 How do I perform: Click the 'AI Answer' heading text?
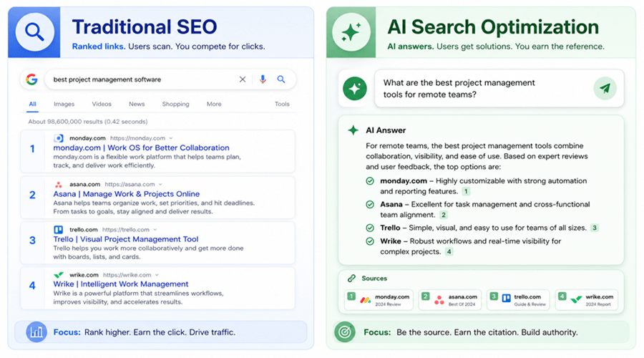(x=386, y=130)
